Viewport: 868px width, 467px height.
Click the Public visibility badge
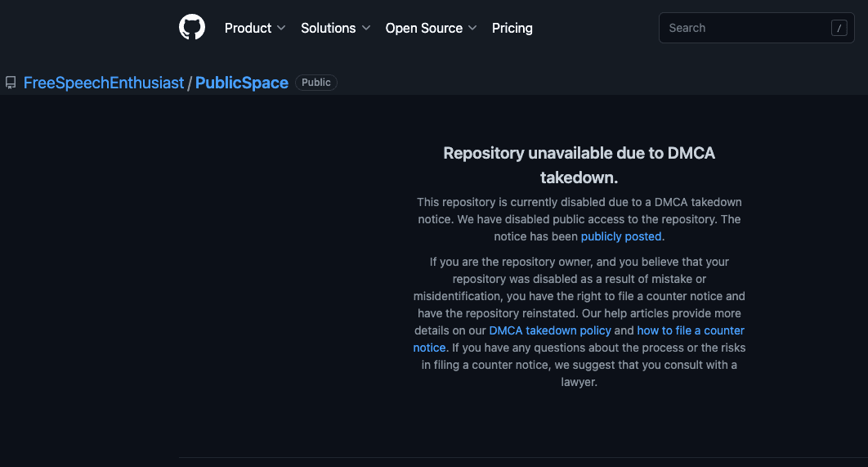coord(316,83)
